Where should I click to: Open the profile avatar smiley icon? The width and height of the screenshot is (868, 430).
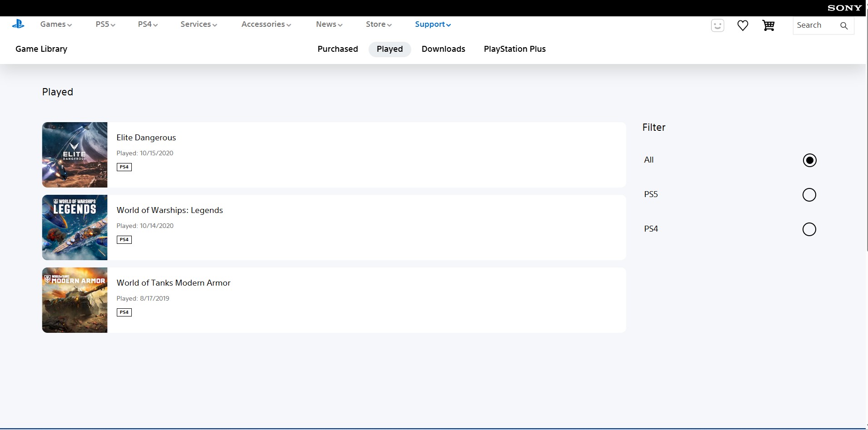click(718, 25)
